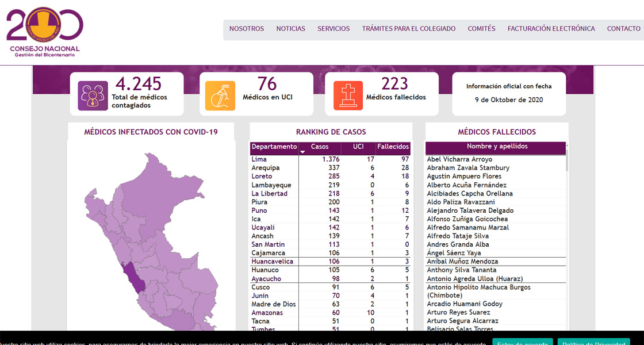Viewport: 644px width, 345px height.
Task: Open the SERVICIOS menu
Action: (333, 29)
